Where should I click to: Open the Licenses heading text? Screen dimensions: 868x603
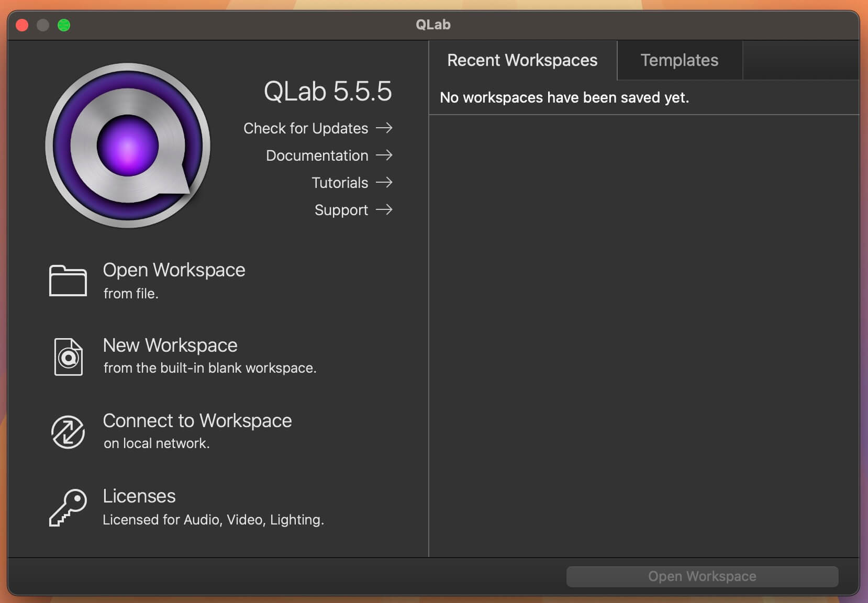point(139,496)
